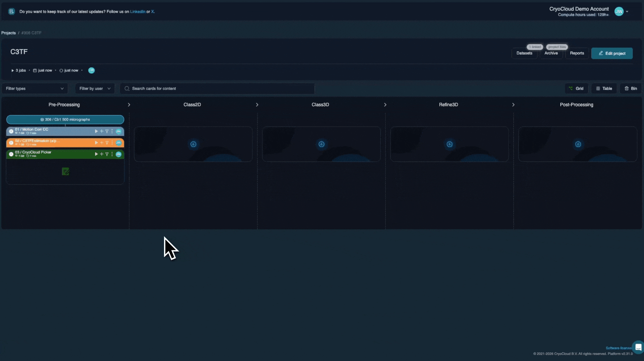Click the #306 C3TF breadcrumb item
Image resolution: width=644 pixels, height=361 pixels.
pyautogui.click(x=31, y=33)
